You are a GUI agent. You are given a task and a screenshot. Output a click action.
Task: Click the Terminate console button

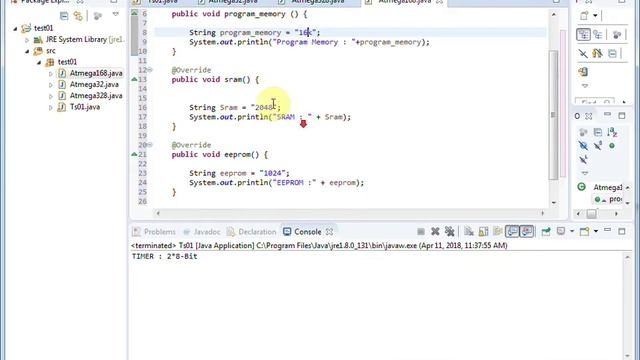coord(421,232)
